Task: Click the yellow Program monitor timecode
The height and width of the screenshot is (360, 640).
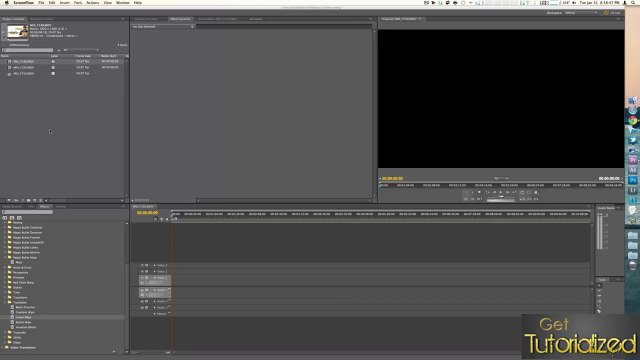Action: 392,178
